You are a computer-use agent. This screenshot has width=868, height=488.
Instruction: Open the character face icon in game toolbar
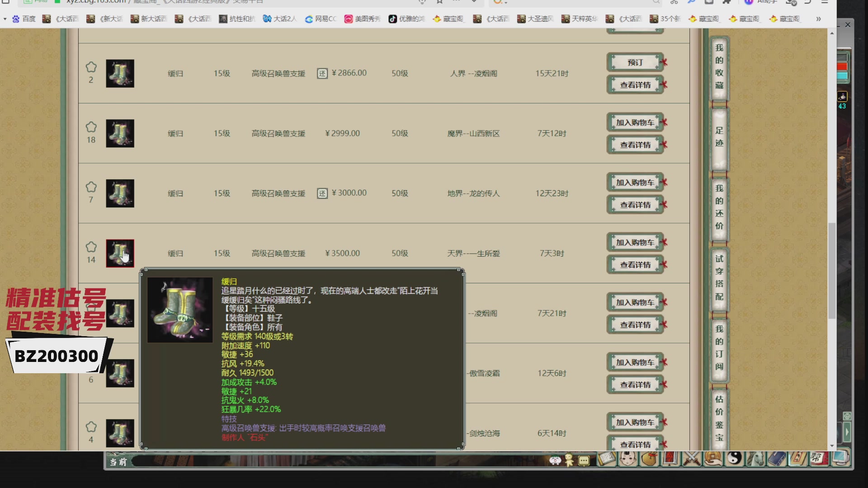[627, 460]
